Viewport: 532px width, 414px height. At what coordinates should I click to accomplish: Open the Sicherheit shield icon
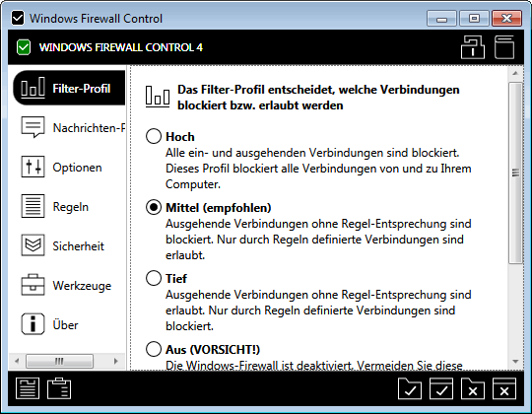tap(33, 245)
